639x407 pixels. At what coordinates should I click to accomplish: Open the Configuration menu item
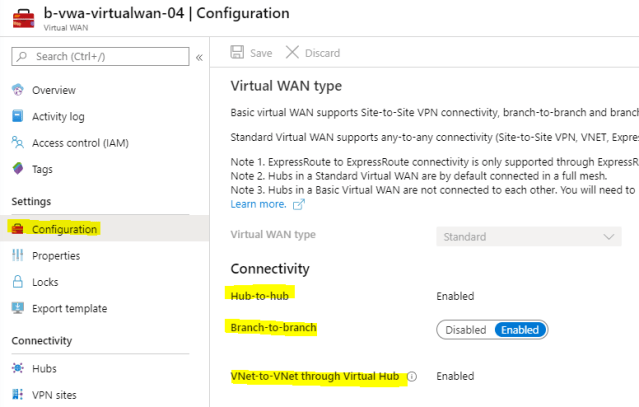(64, 229)
